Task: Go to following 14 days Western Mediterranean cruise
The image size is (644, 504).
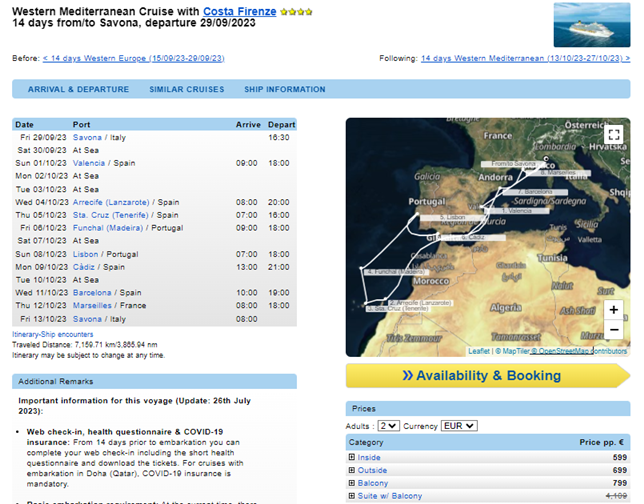Action: point(525,58)
